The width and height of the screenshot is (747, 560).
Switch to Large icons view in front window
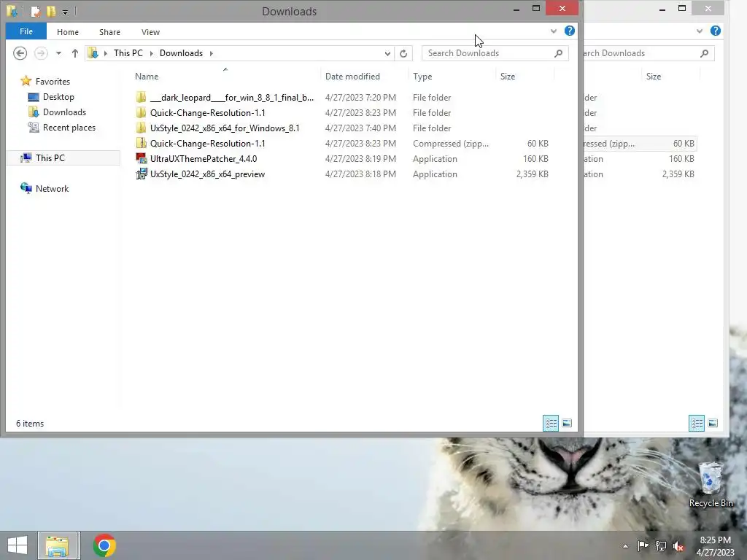566,423
